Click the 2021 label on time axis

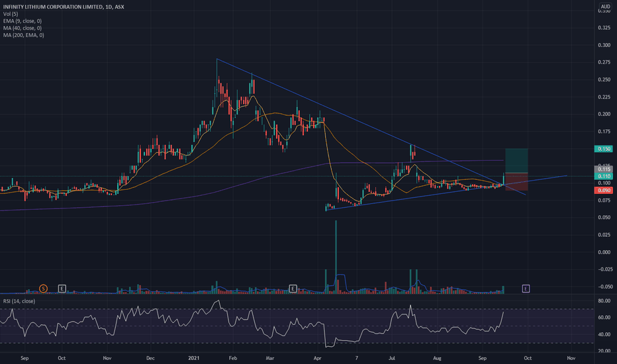click(193, 358)
